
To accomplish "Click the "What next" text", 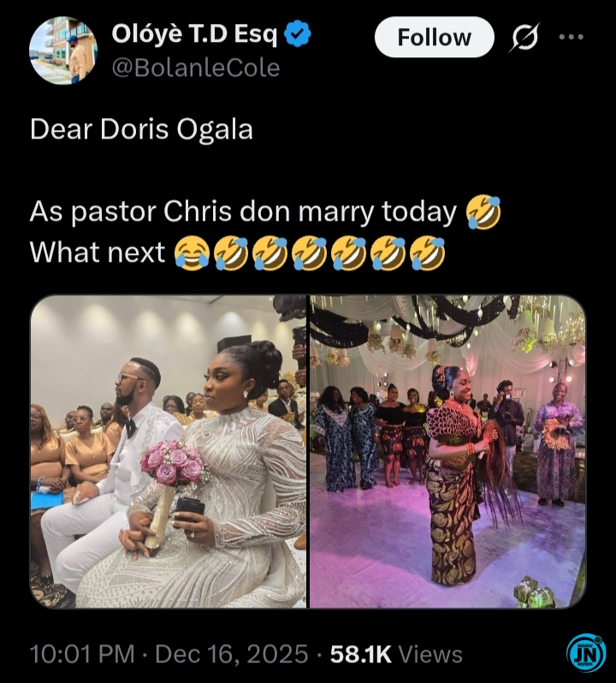I will [98, 253].
